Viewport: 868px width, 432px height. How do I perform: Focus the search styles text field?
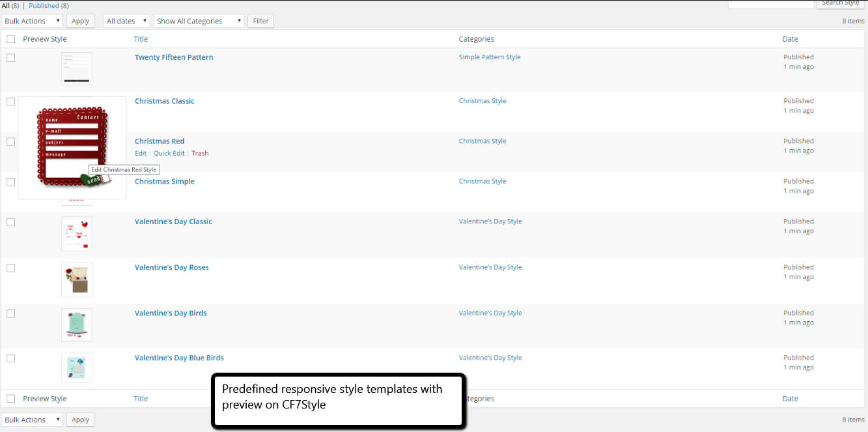[x=770, y=4]
